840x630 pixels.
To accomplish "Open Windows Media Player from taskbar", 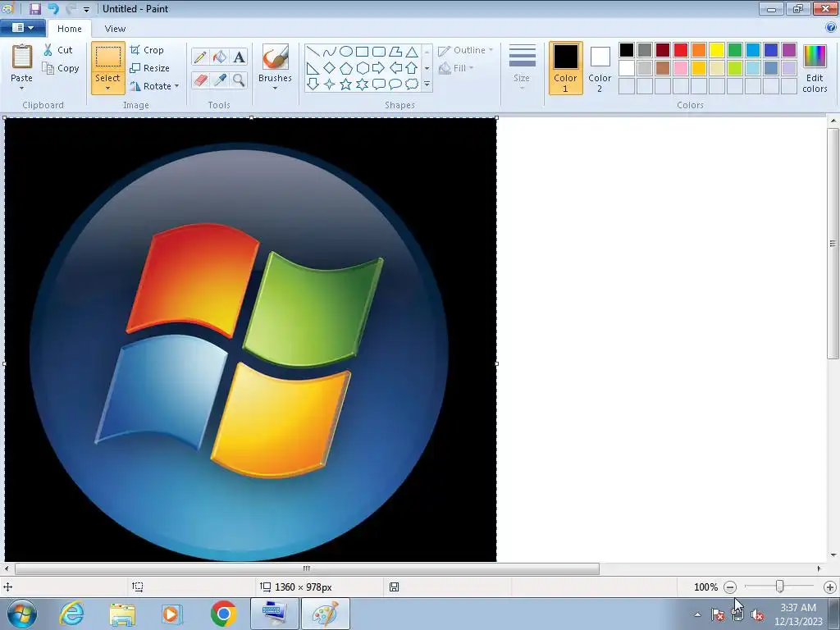I will pos(172,614).
